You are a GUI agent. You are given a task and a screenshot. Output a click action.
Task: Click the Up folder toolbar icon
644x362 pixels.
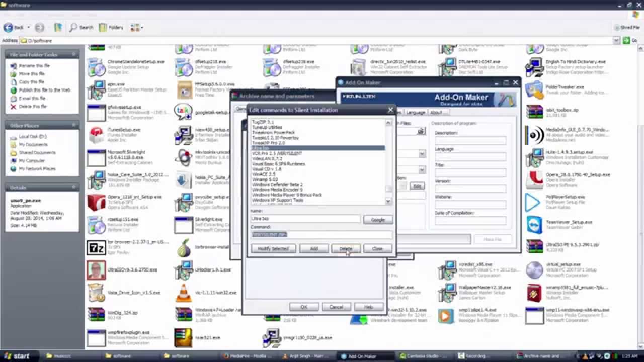click(x=58, y=28)
